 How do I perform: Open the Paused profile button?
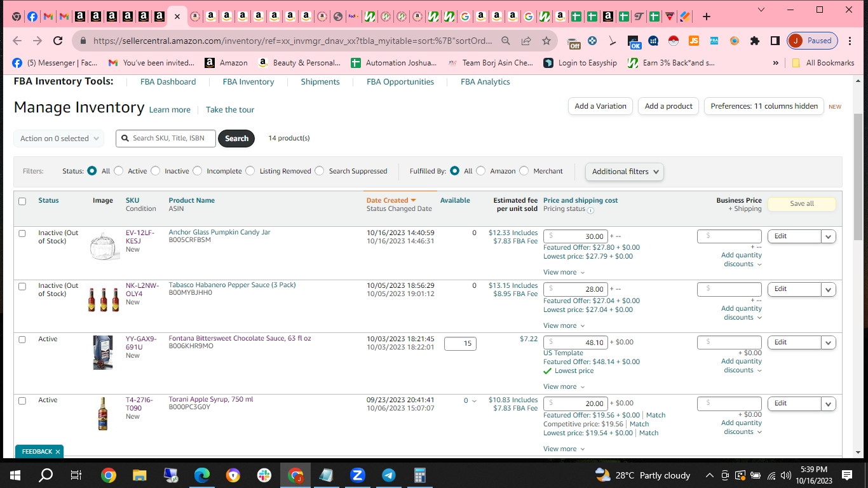coord(812,41)
